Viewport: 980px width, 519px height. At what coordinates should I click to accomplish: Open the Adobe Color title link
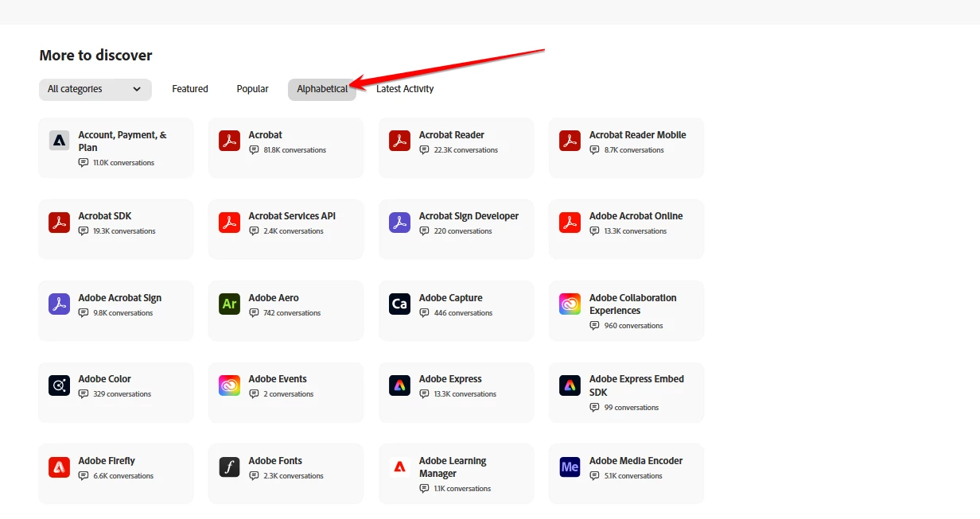(105, 379)
